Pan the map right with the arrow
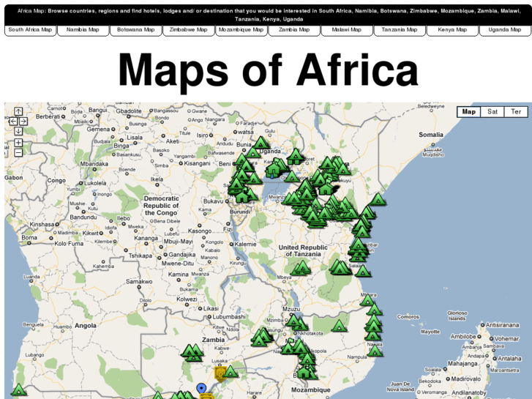Viewport: 532px width, 399px height. [x=23, y=122]
